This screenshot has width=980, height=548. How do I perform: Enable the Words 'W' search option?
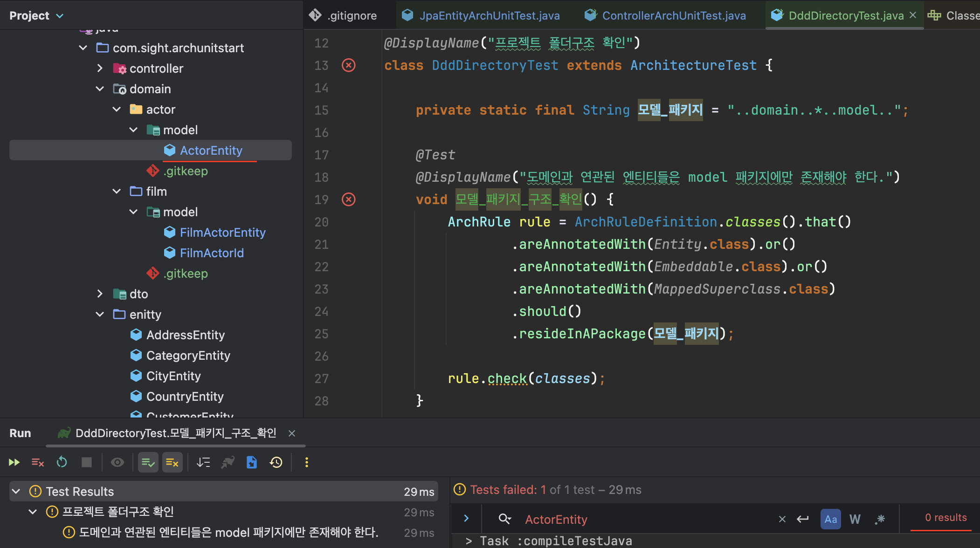click(x=855, y=519)
